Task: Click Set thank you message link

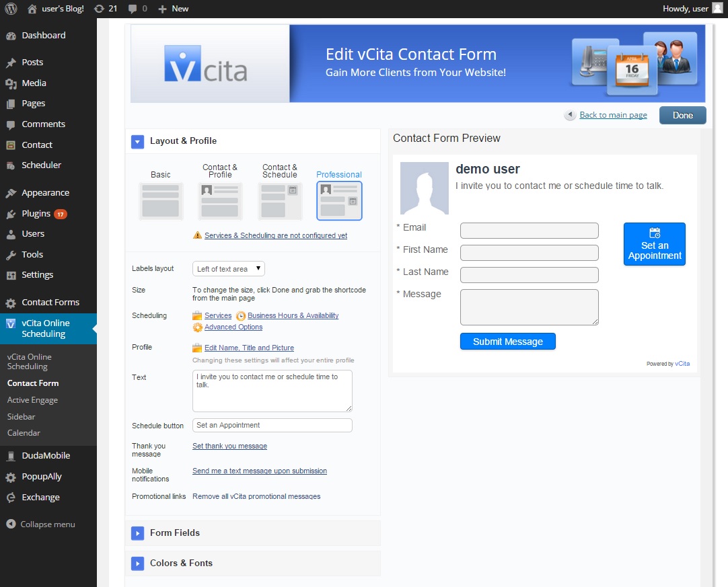Action: (x=229, y=446)
